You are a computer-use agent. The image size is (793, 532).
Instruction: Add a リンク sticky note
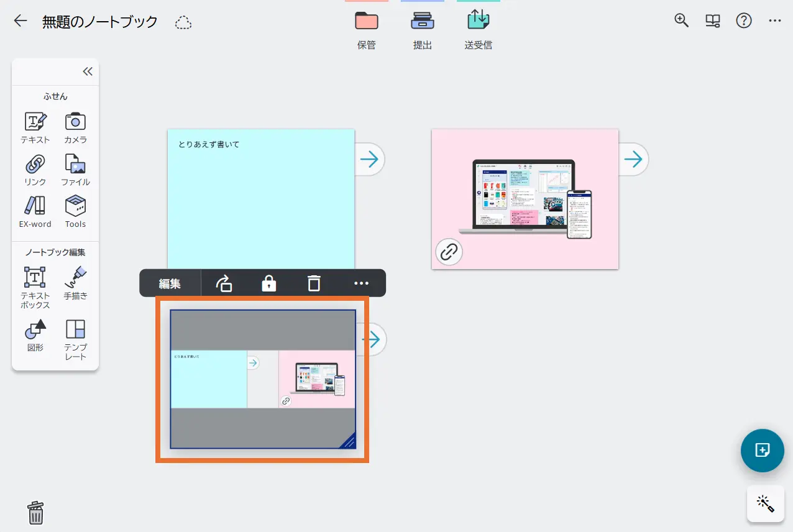[35, 170]
